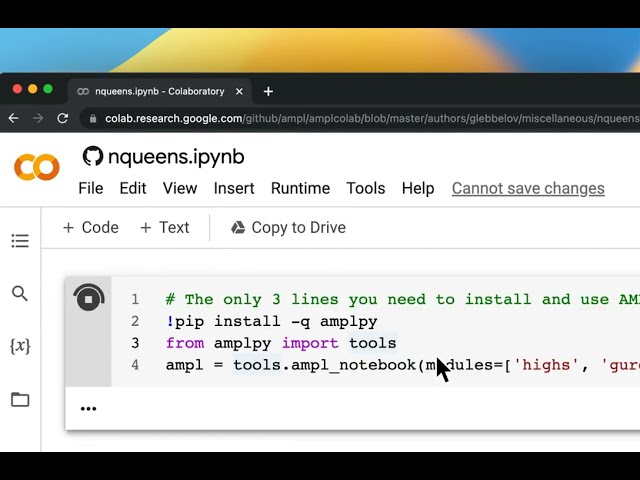Screen dimensions: 640x480
Task: Click the Cannot save changes link
Action: (x=528, y=188)
